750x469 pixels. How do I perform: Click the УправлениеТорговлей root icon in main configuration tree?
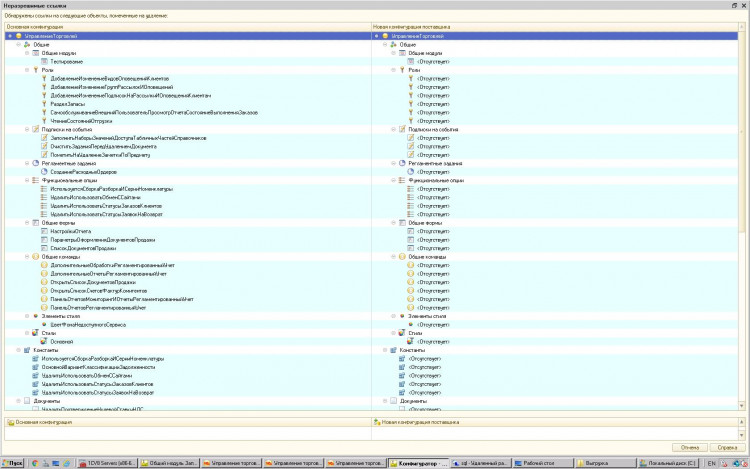19,36
